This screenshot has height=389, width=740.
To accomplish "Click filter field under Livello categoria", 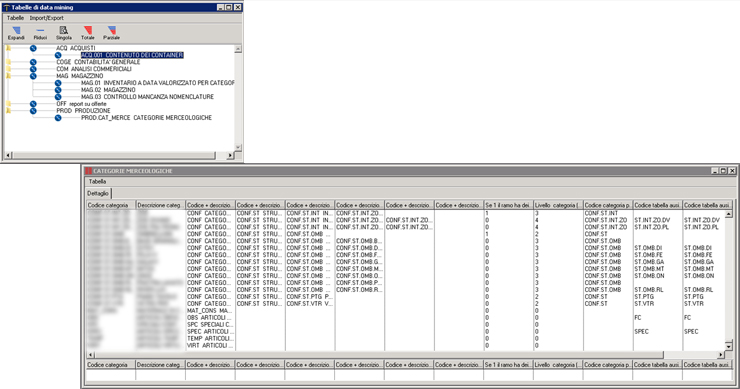I will [558, 375].
